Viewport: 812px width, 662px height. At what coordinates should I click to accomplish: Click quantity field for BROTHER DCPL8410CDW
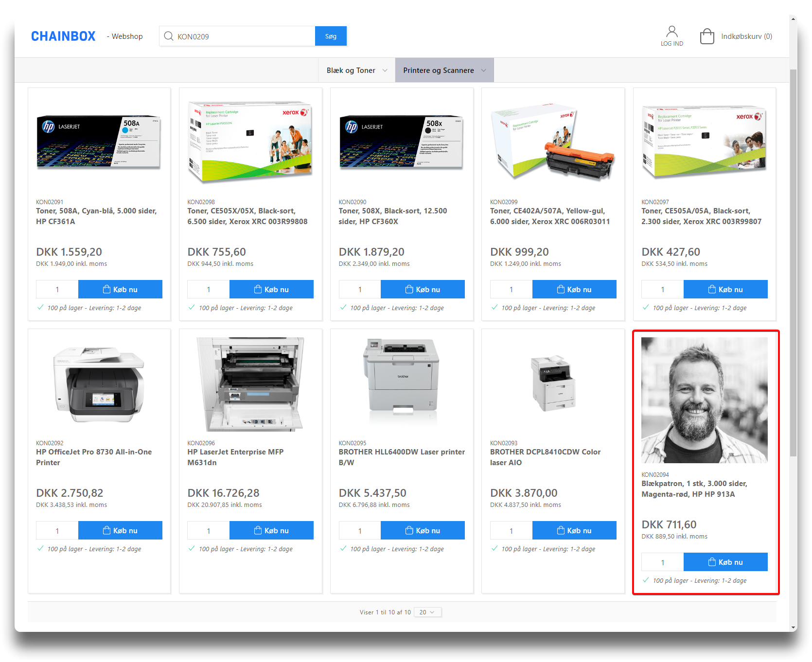(x=511, y=530)
